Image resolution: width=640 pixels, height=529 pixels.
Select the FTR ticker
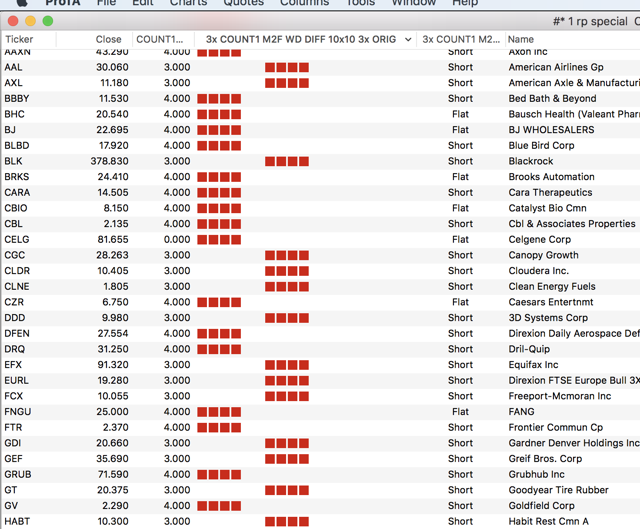13,427
